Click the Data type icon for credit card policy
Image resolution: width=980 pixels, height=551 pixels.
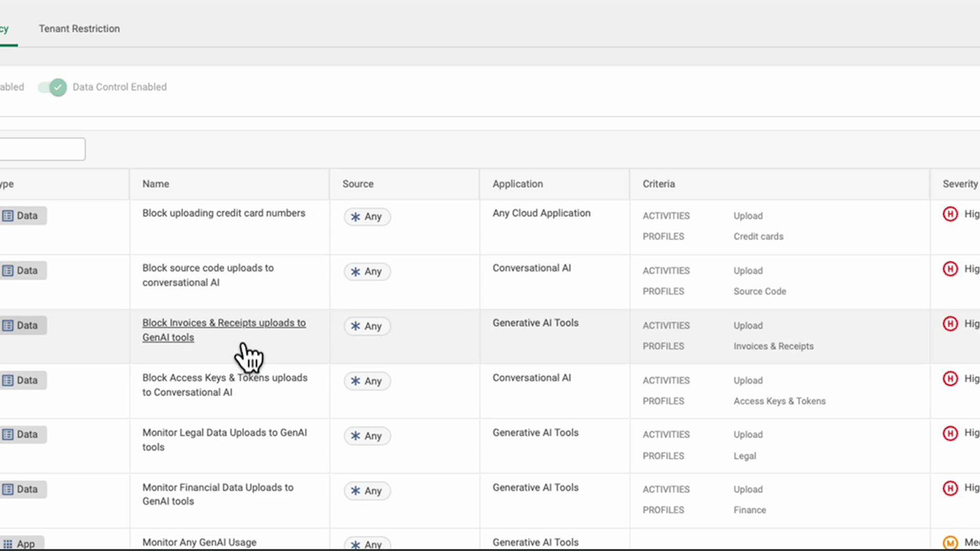tap(8, 216)
